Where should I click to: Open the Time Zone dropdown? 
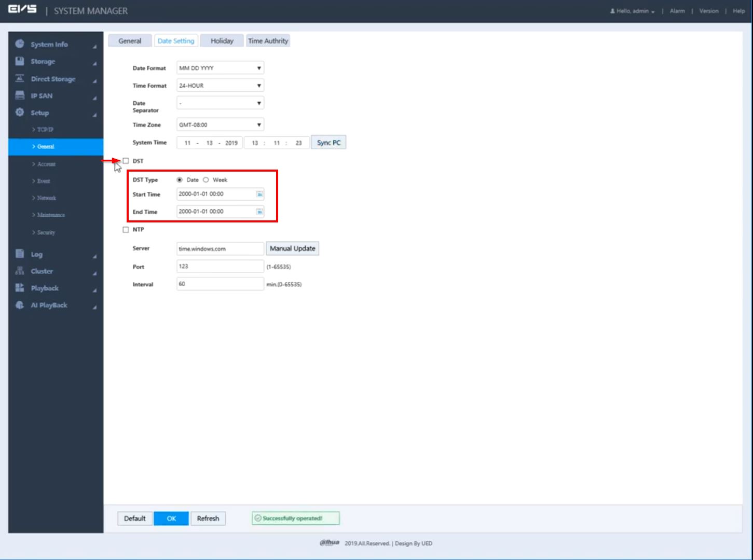[x=220, y=124]
